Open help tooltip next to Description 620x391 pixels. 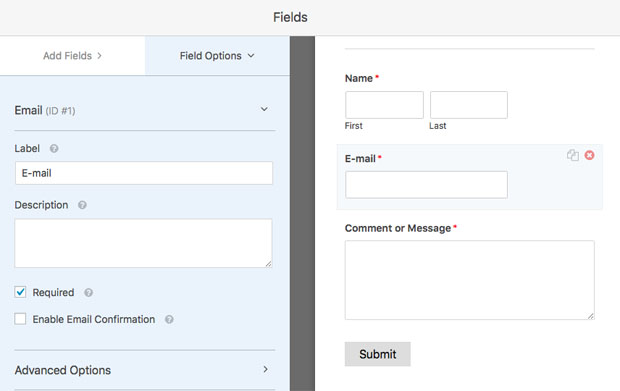click(x=82, y=205)
